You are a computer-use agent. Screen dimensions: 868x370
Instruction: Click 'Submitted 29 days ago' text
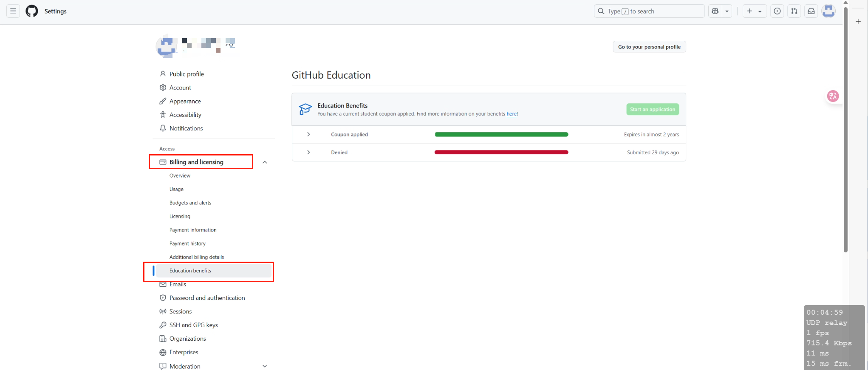click(653, 153)
